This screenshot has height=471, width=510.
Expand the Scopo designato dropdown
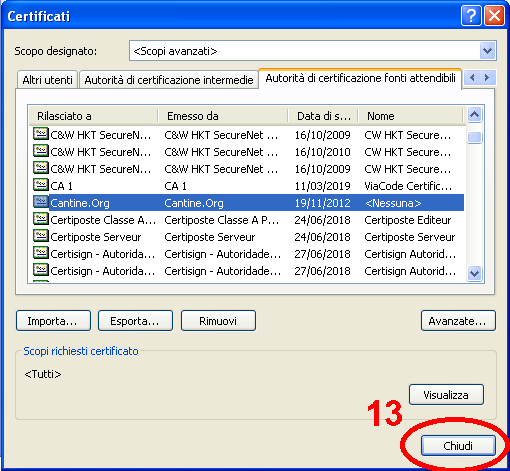pos(487,51)
